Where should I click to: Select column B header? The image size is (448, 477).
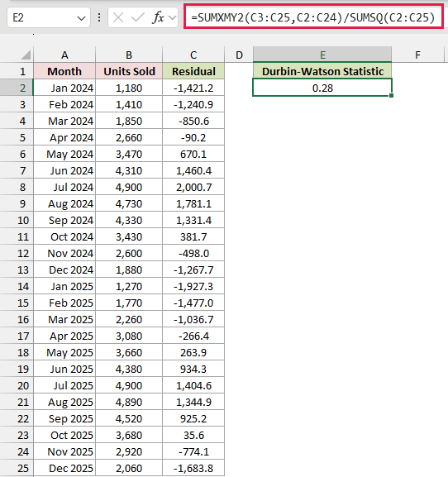[x=129, y=55]
